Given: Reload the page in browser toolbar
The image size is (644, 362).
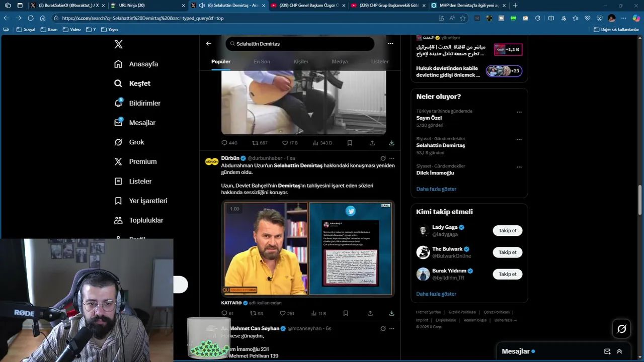Looking at the screenshot, I should point(31,18).
